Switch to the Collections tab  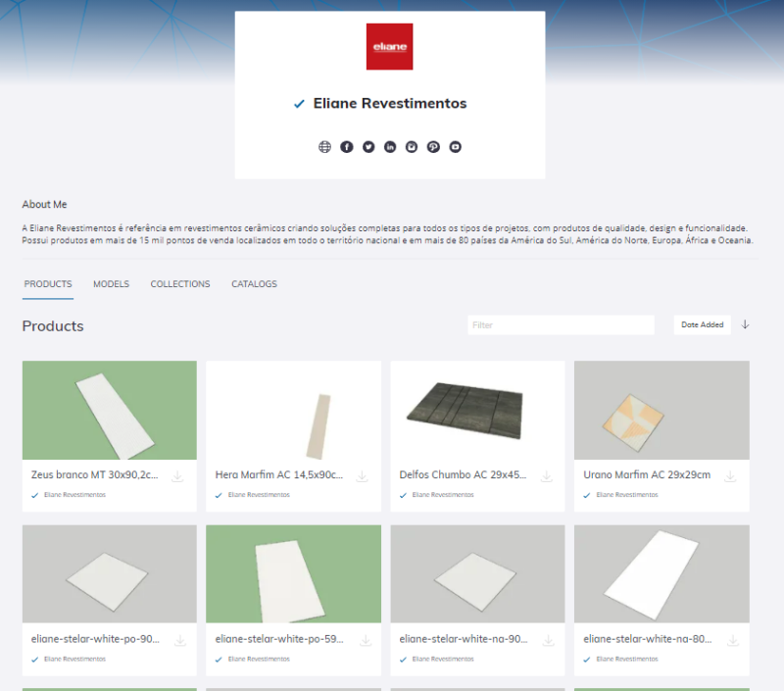click(x=180, y=284)
